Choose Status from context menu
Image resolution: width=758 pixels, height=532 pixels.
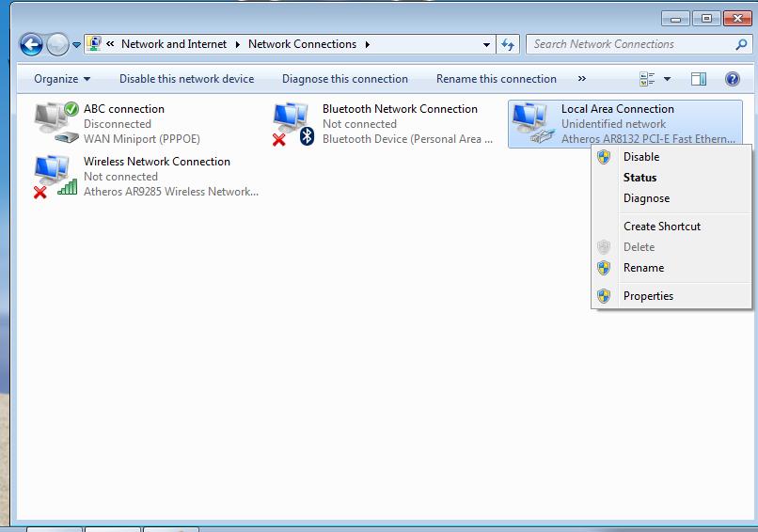(x=671, y=178)
